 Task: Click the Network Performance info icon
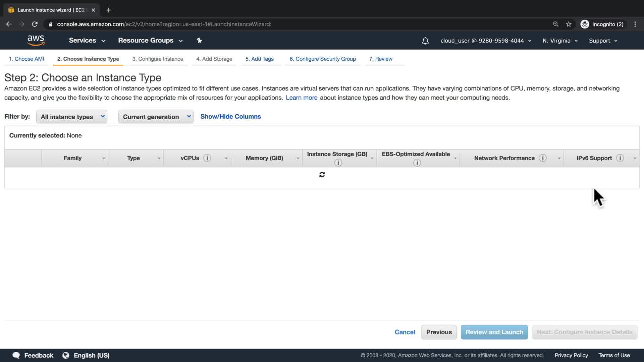542,158
